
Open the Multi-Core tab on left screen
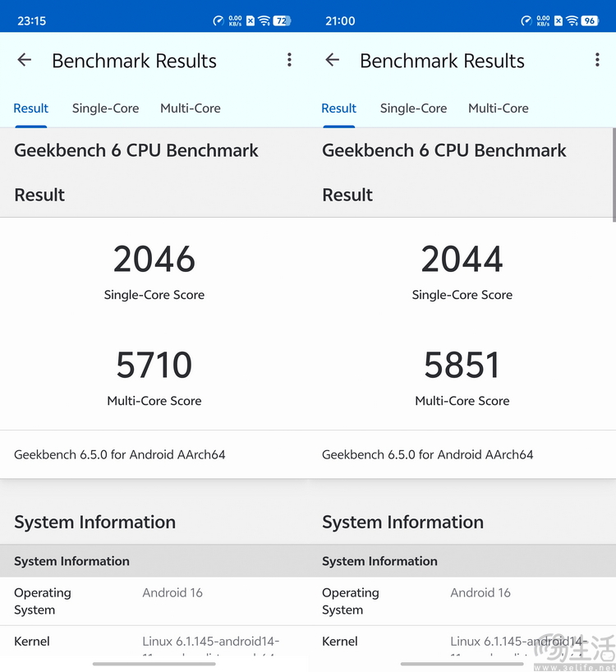pyautogui.click(x=190, y=108)
